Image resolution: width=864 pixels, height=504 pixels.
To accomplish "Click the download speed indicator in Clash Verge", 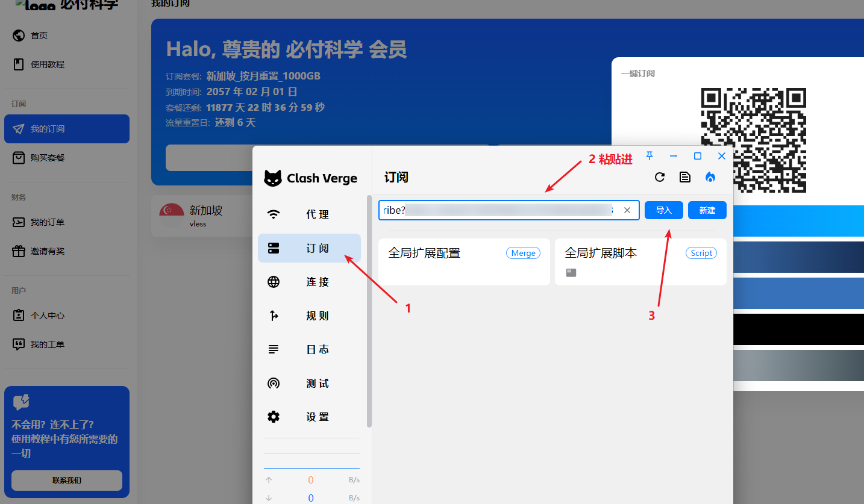I will 311,498.
